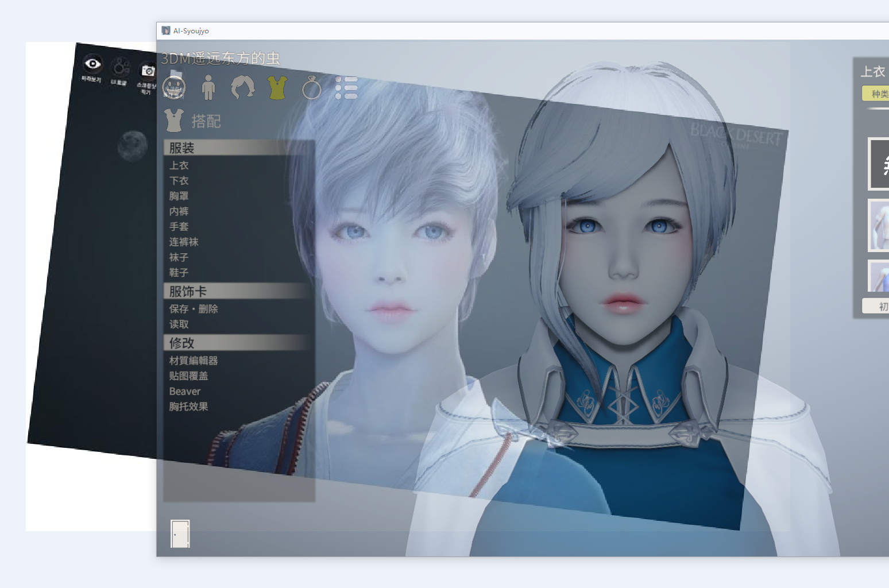Click the camera screenshot icon in background

tap(148, 71)
